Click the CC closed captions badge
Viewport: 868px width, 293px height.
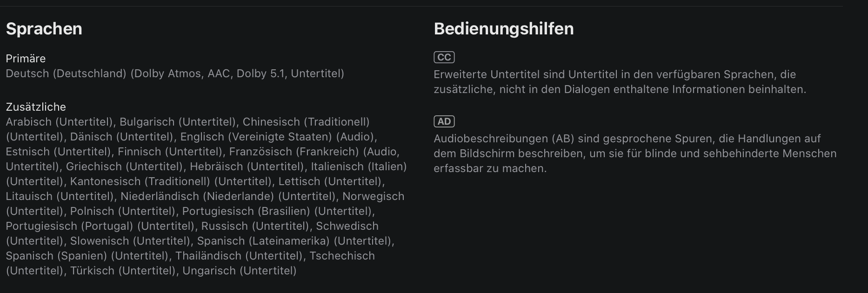coord(444,57)
